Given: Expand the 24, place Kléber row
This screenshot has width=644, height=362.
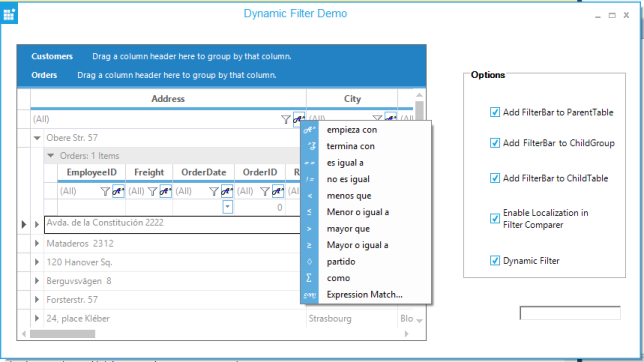Looking at the screenshot, I should (x=37, y=318).
